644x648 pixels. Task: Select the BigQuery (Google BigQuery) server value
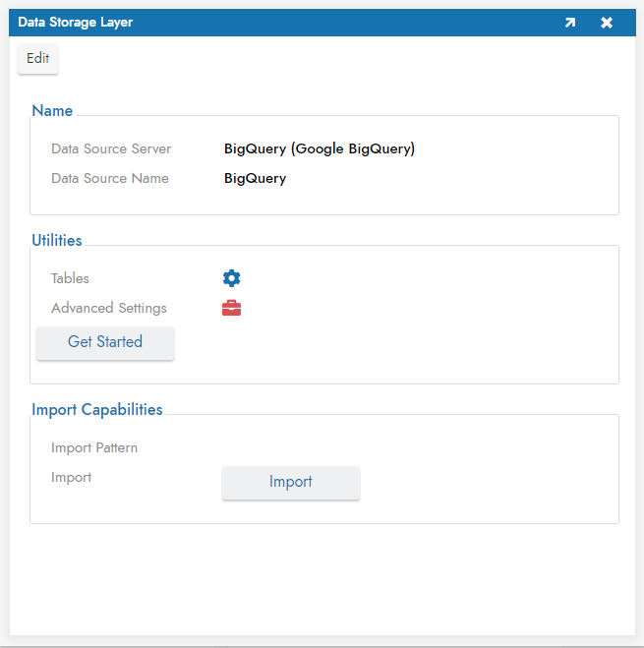[x=320, y=148]
